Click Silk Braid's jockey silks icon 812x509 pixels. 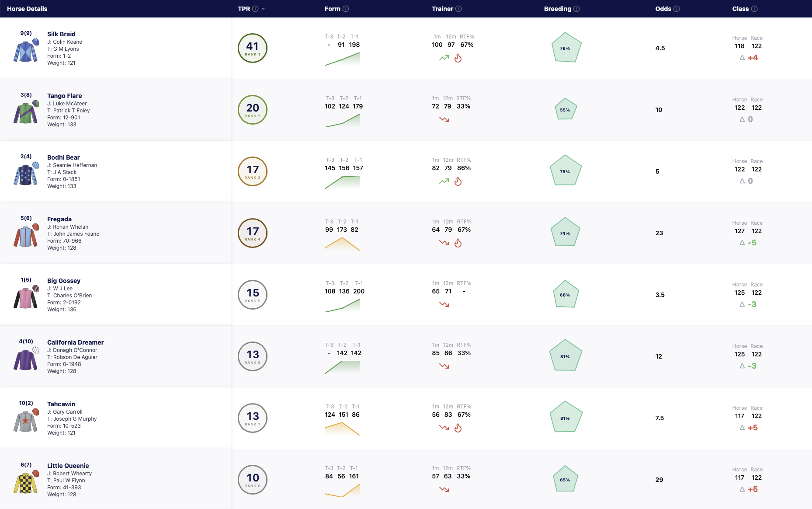click(26, 51)
